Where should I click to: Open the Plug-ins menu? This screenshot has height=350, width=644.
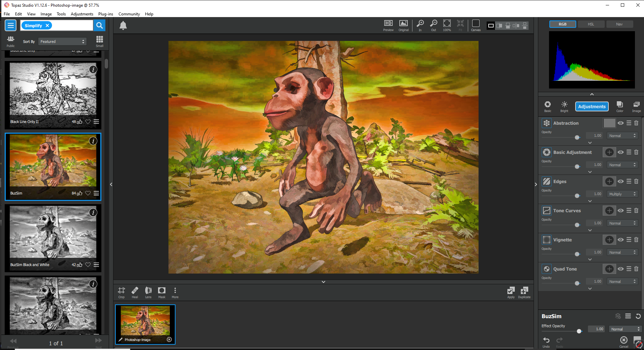coord(105,14)
